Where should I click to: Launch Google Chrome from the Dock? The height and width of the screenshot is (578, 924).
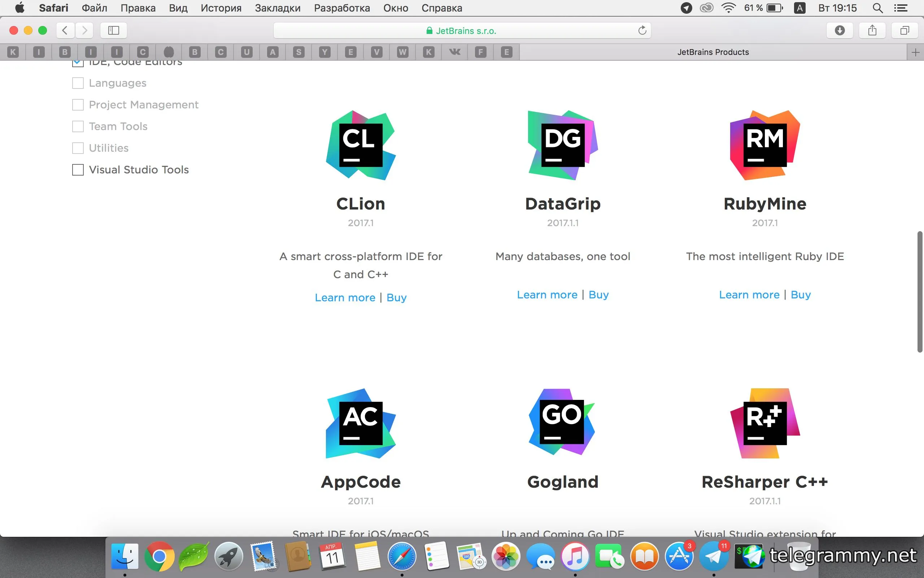pos(159,556)
